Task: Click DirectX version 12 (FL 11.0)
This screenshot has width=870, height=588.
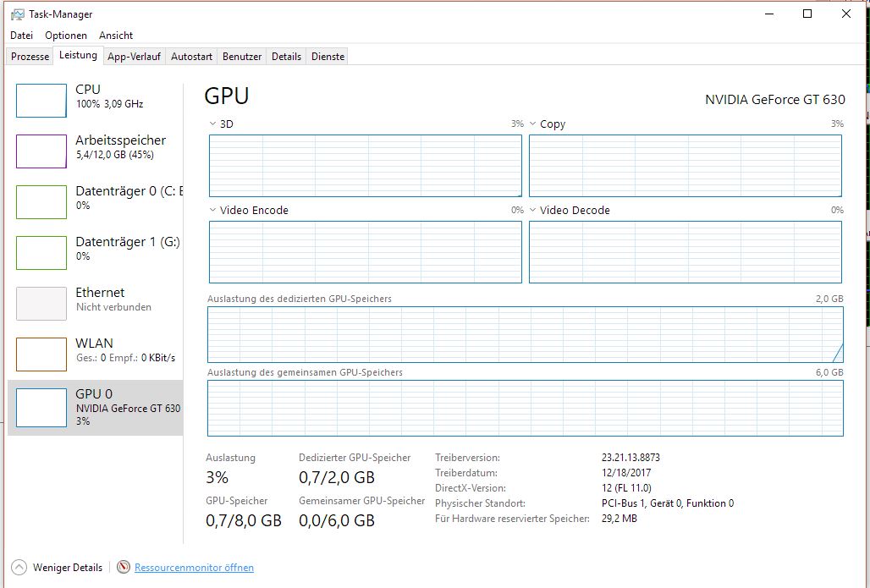Action: (x=626, y=488)
